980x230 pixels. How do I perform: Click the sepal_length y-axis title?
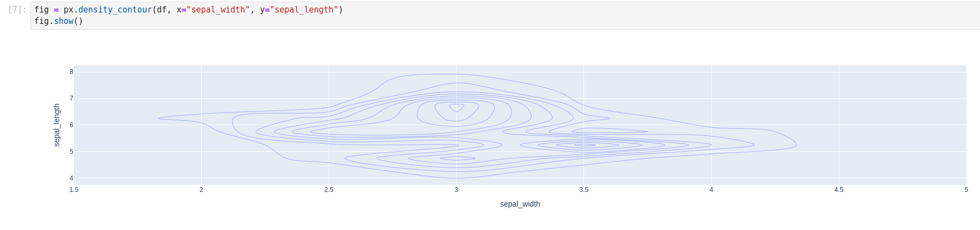(57, 125)
